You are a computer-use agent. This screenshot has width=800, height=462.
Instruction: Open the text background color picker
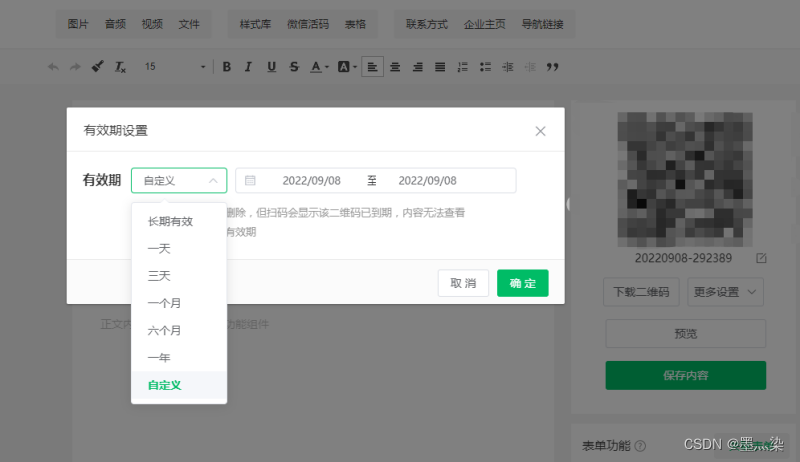point(347,67)
